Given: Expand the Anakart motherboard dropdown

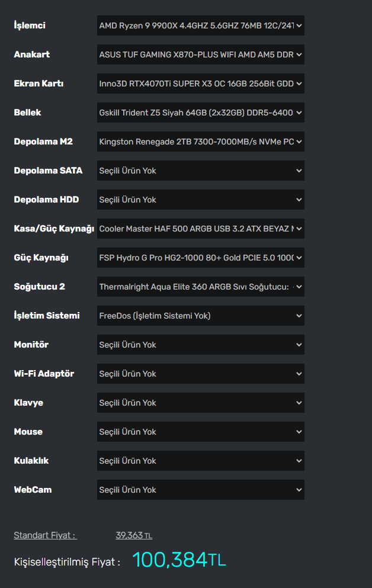Looking at the screenshot, I should tap(200, 54).
